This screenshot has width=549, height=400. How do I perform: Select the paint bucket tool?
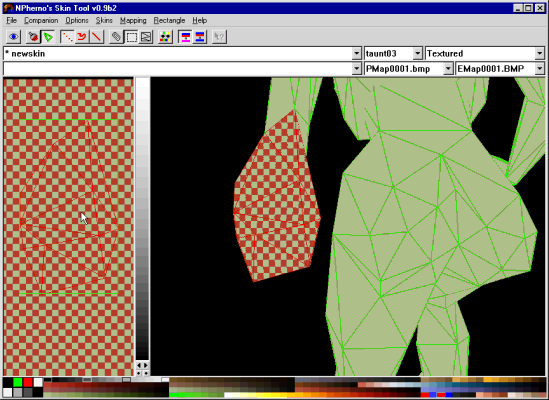click(x=33, y=37)
